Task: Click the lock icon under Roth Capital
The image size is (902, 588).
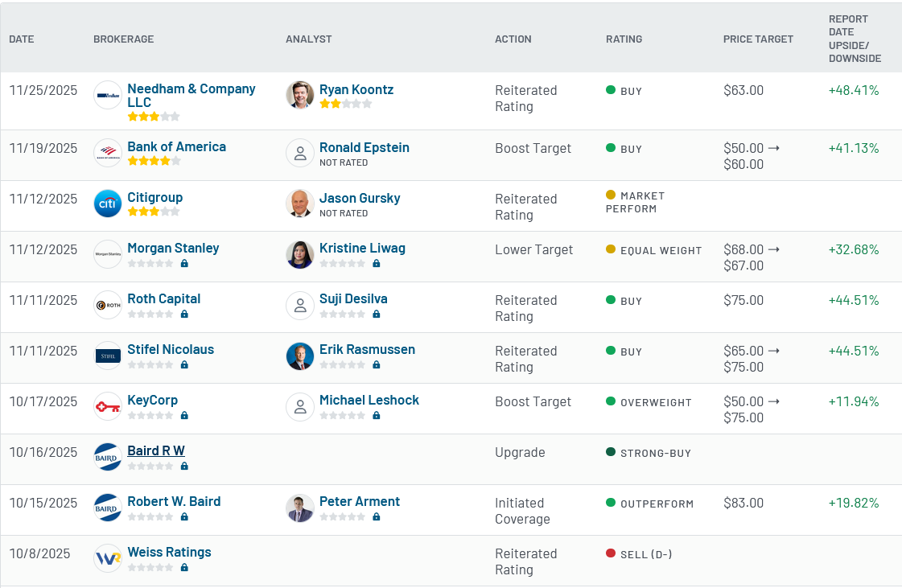Action: point(184,315)
